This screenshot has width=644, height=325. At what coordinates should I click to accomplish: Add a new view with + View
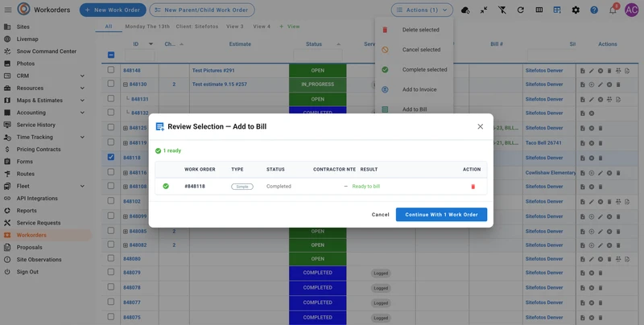(x=290, y=27)
